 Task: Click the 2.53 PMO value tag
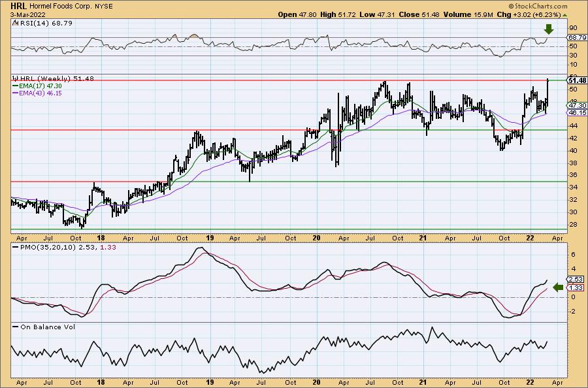(576, 280)
